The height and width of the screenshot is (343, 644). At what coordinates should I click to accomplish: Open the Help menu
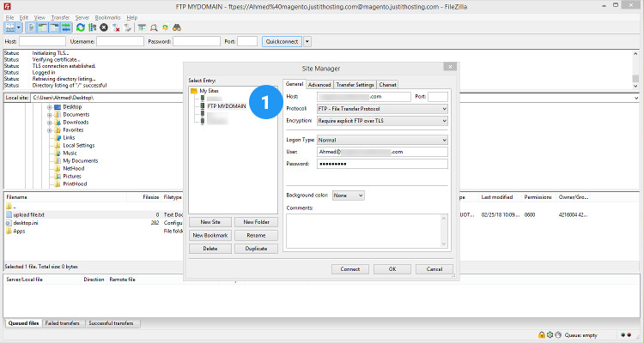(x=132, y=18)
